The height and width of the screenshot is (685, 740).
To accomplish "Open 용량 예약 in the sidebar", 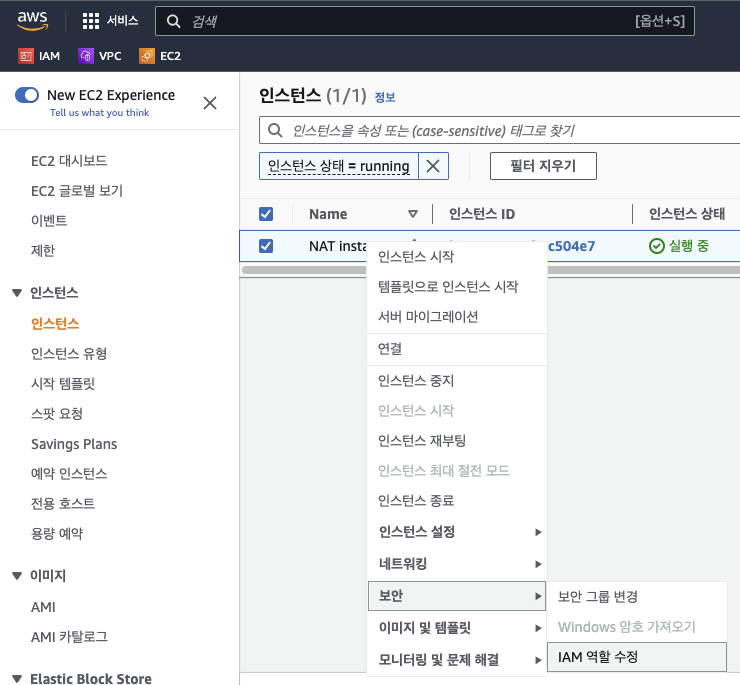I will [x=57, y=533].
